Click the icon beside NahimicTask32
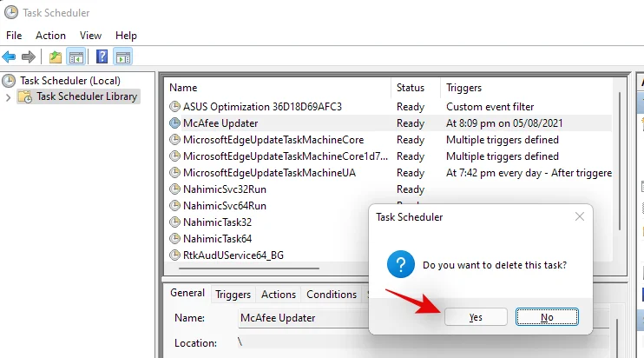Image resolution: width=644 pixels, height=358 pixels. pos(175,222)
